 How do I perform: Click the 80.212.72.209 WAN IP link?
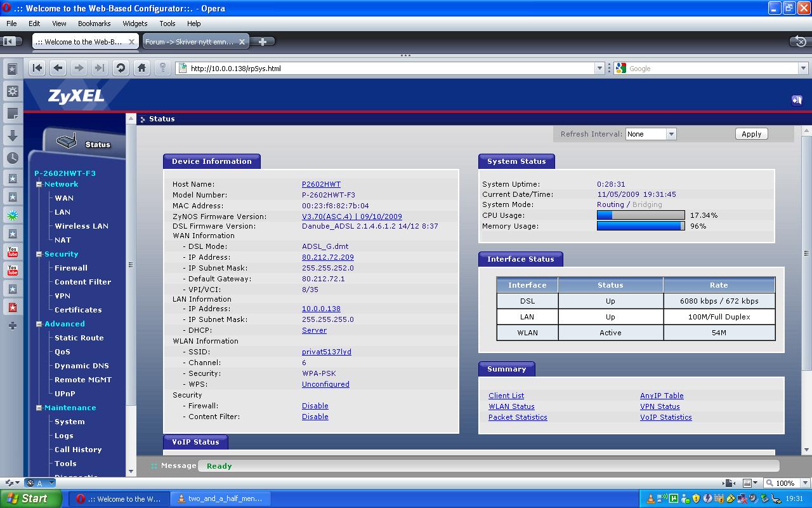click(x=328, y=257)
